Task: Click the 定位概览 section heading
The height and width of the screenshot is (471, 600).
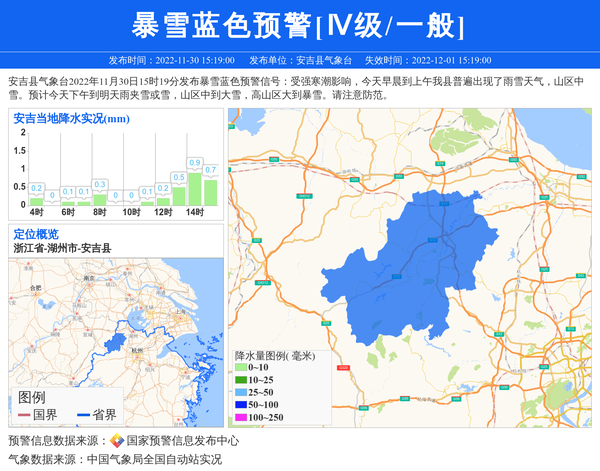Action: (36, 233)
